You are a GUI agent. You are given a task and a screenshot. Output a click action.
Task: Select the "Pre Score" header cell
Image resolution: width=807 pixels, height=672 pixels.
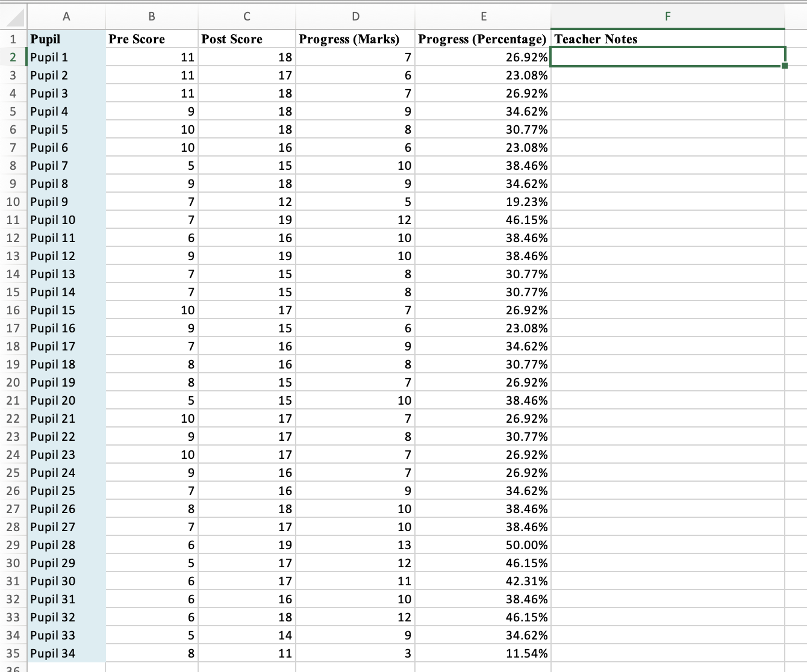[x=152, y=39]
